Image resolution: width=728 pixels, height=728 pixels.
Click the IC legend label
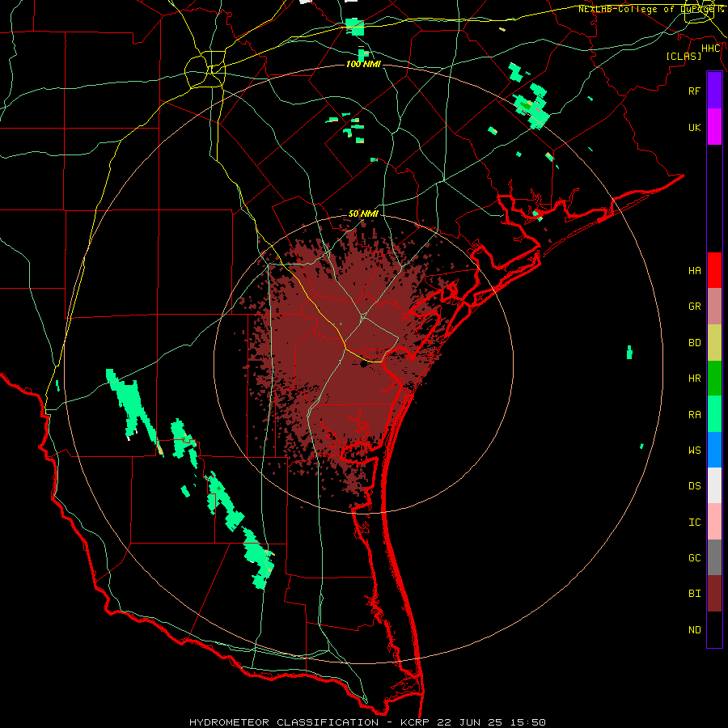click(x=695, y=523)
